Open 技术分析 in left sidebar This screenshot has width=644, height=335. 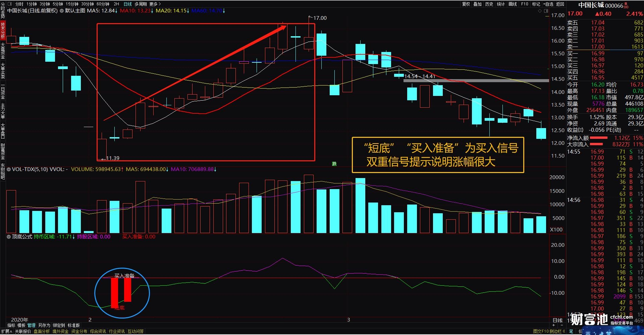coord(3,31)
